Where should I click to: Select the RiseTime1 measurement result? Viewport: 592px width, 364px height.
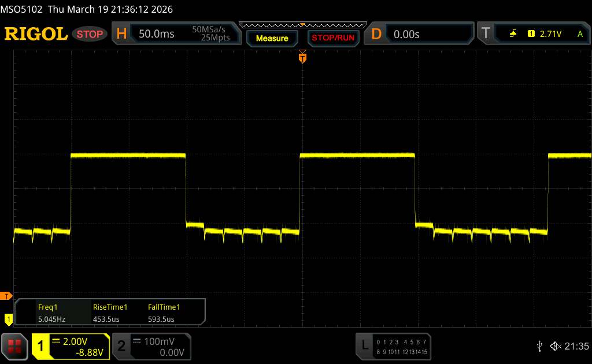[110, 313]
